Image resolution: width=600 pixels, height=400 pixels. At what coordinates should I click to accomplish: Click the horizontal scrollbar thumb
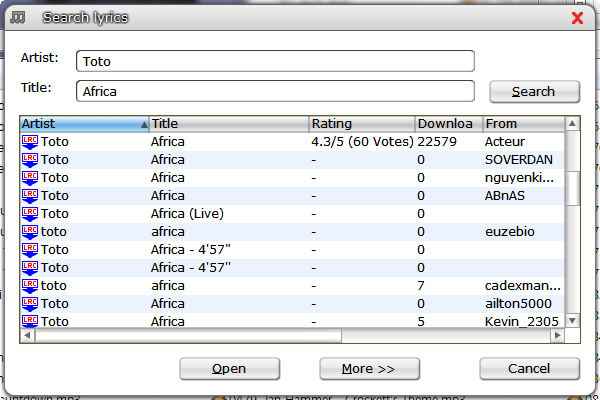point(188,336)
